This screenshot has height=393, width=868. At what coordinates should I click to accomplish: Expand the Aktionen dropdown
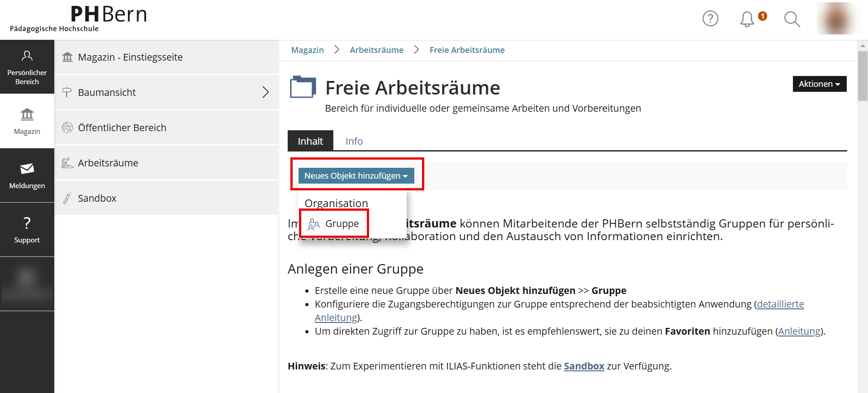click(x=819, y=84)
